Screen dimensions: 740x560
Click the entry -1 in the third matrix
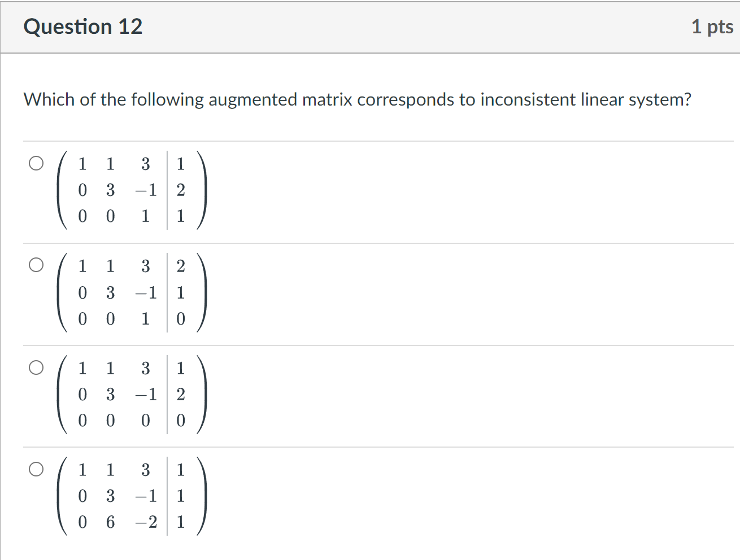146,395
